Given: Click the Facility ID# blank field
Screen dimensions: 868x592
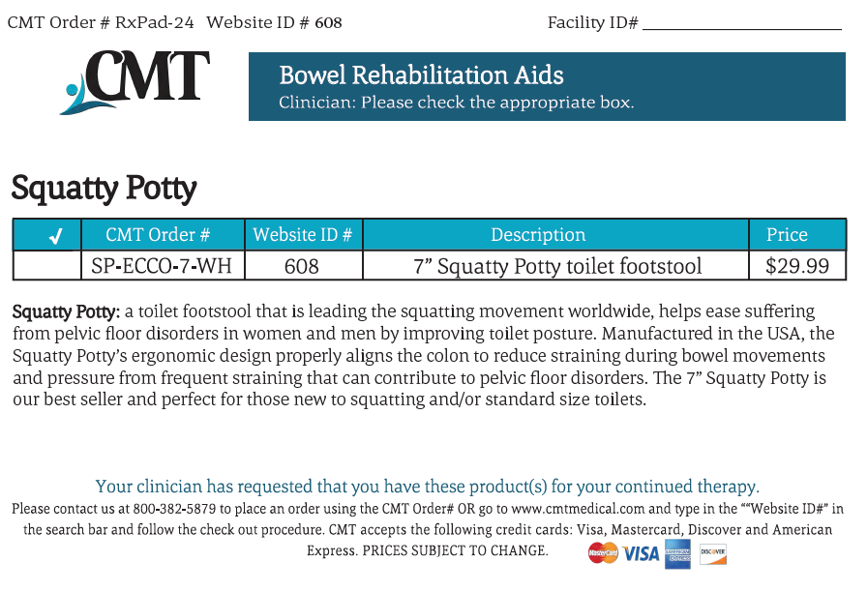Looking at the screenshot, I should click(742, 22).
